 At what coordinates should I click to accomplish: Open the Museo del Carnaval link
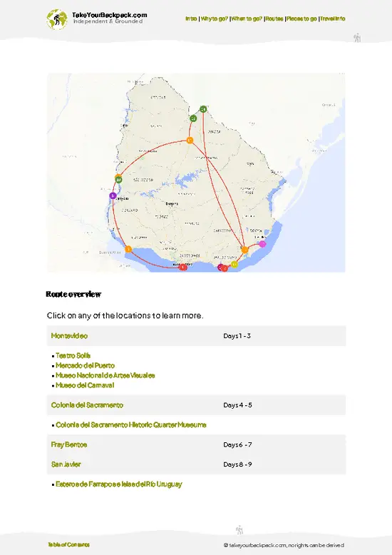(x=85, y=385)
